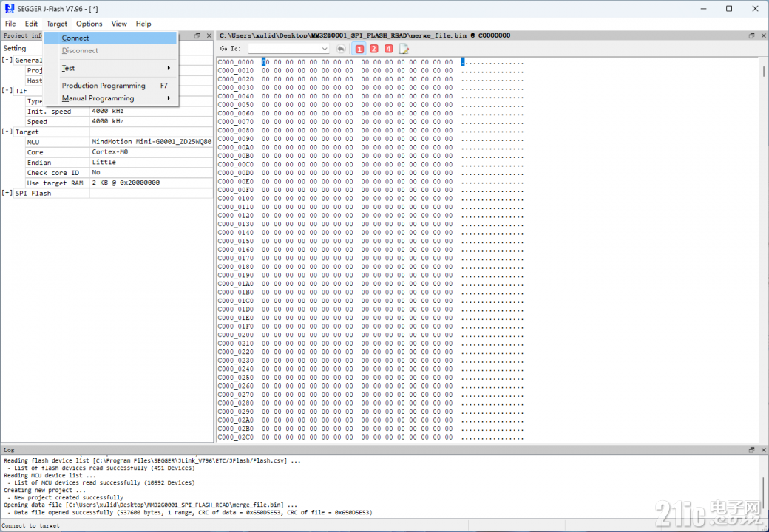Maximize the J-Flash window
Image resolution: width=769 pixels, height=532 pixels.
pyautogui.click(x=729, y=8)
